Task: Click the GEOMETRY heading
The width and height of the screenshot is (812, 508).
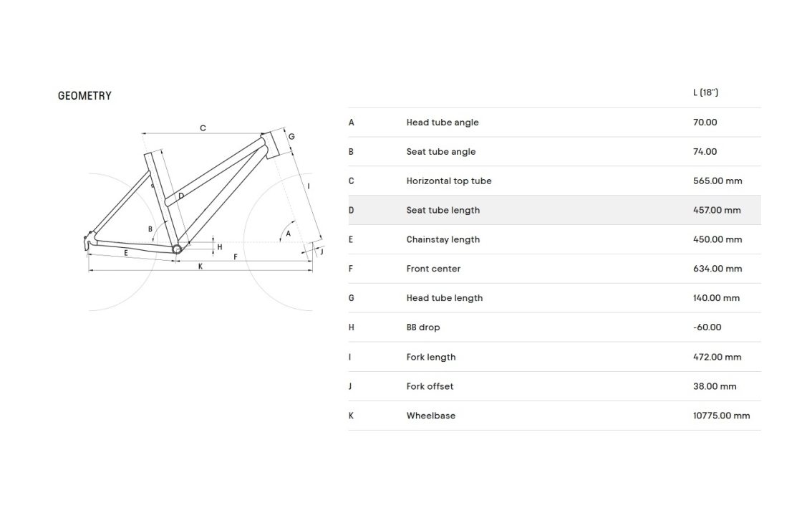Action: click(x=84, y=96)
